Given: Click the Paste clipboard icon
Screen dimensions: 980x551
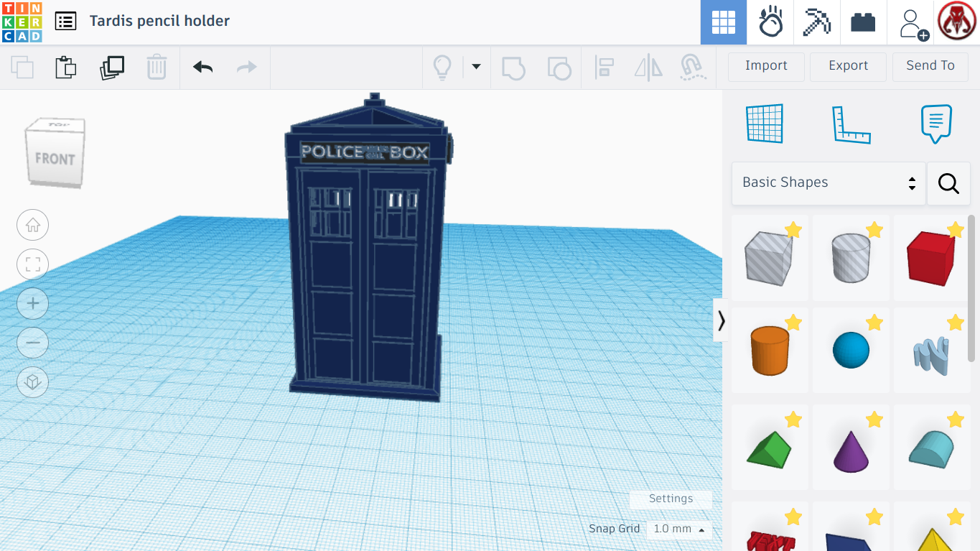Looking at the screenshot, I should click(66, 68).
